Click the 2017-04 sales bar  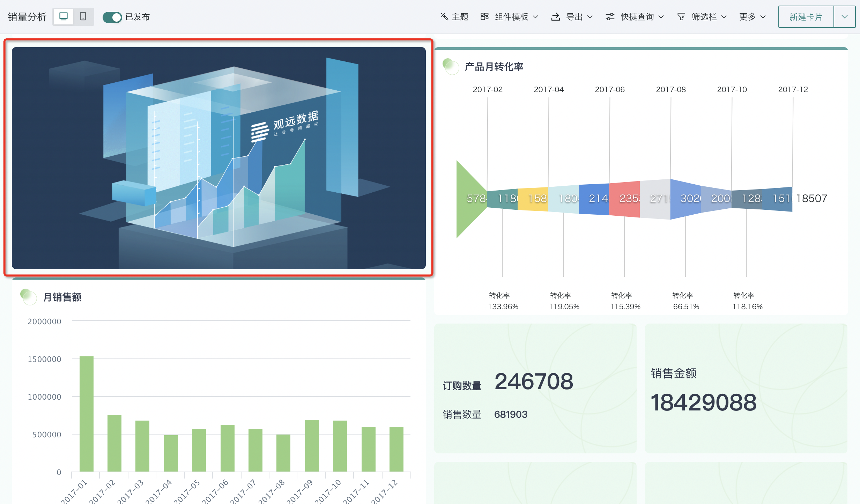(x=171, y=453)
